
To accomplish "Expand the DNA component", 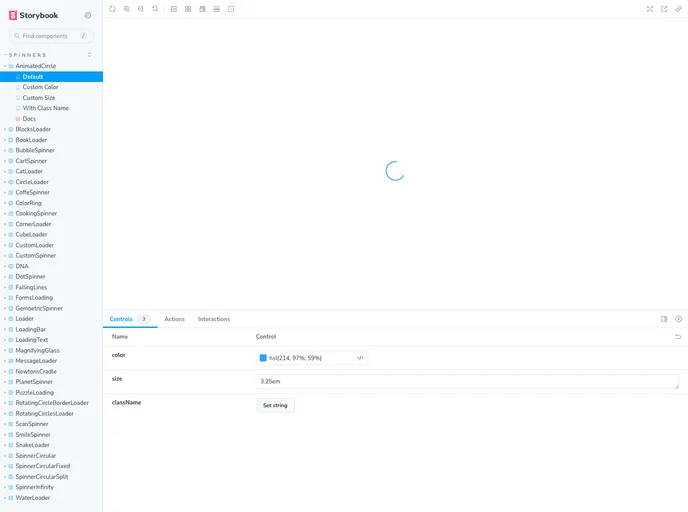I will pos(22,266).
